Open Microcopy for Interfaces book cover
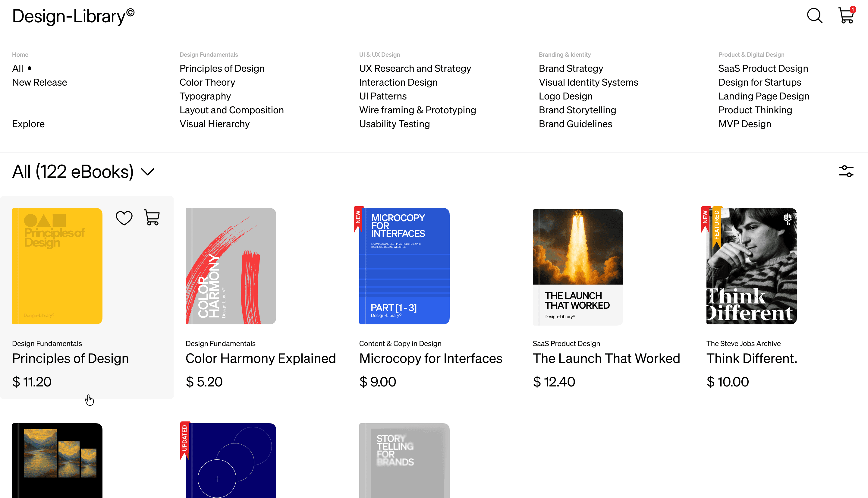Viewport: 868px width, 498px height. [x=404, y=266]
